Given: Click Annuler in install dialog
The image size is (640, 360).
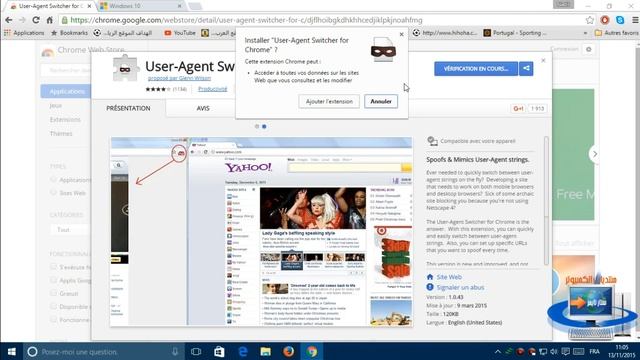Looking at the screenshot, I should (381, 101).
